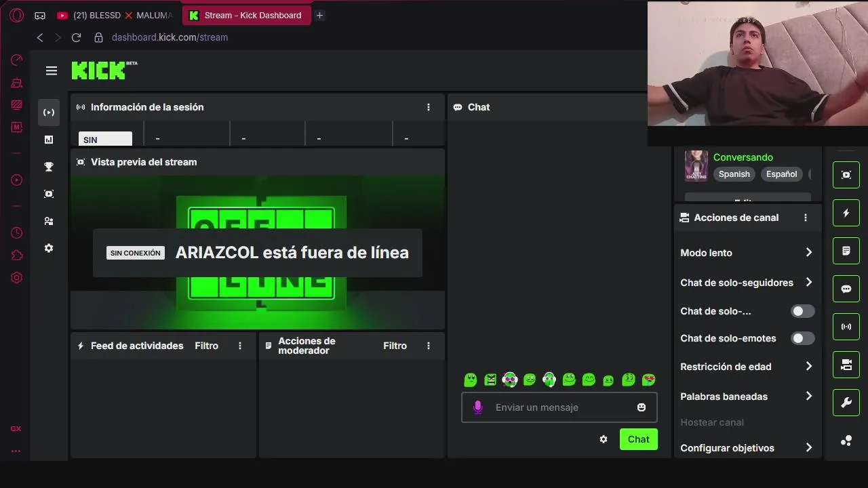This screenshot has height=488, width=868.
Task: Click the address bar URL
Action: coord(170,37)
